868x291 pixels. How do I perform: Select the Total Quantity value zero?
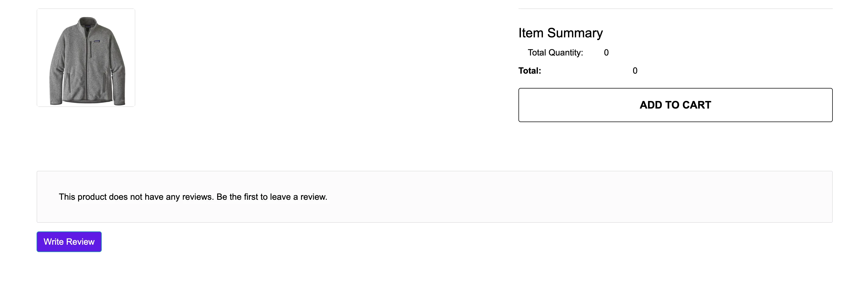(x=606, y=53)
